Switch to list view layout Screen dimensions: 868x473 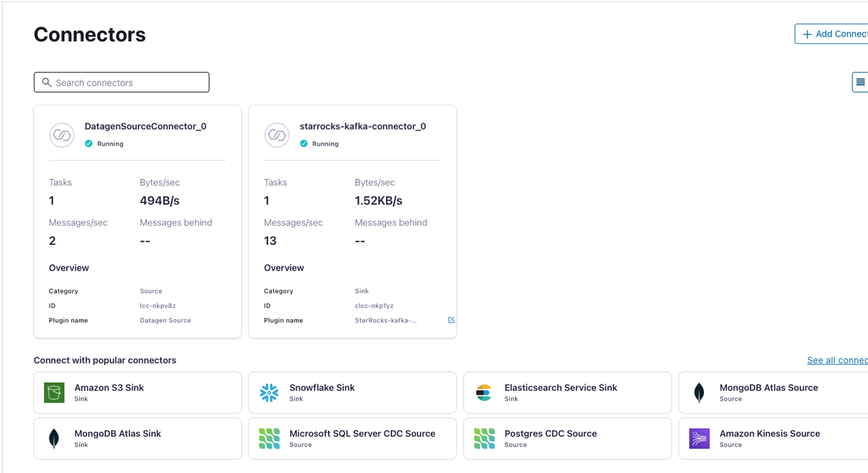(860, 82)
